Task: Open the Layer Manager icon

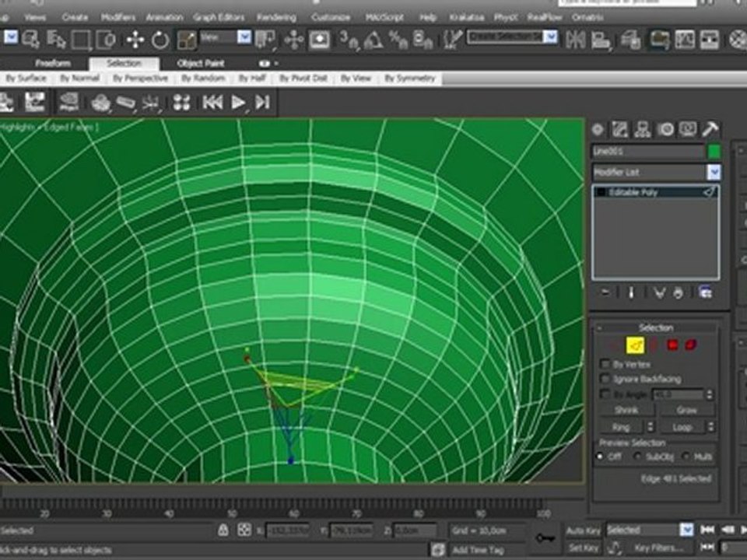Action: point(630,40)
